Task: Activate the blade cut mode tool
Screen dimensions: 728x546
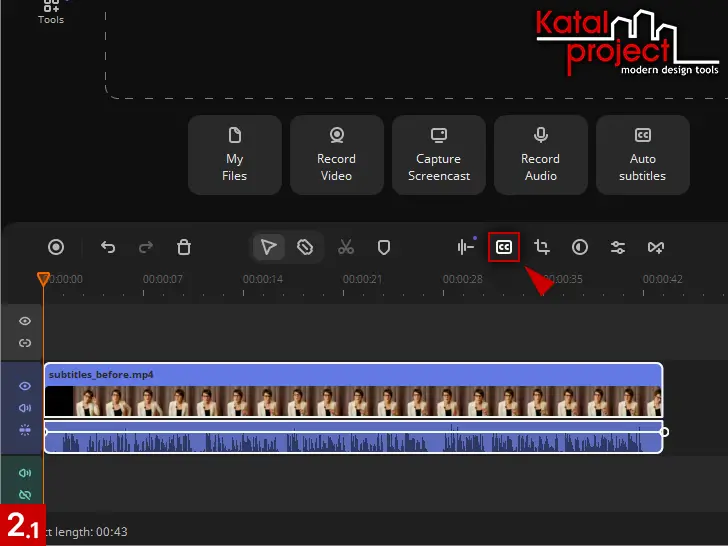Action: tap(306, 247)
